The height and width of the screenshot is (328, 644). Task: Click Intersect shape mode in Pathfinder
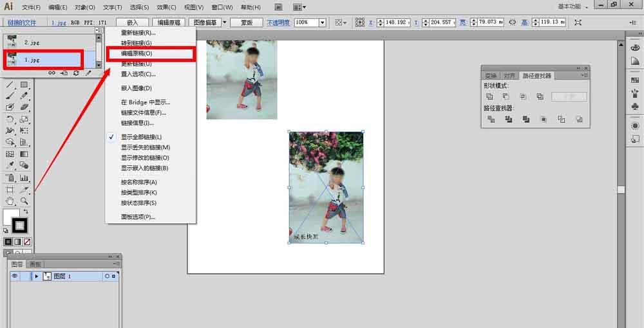coord(523,96)
